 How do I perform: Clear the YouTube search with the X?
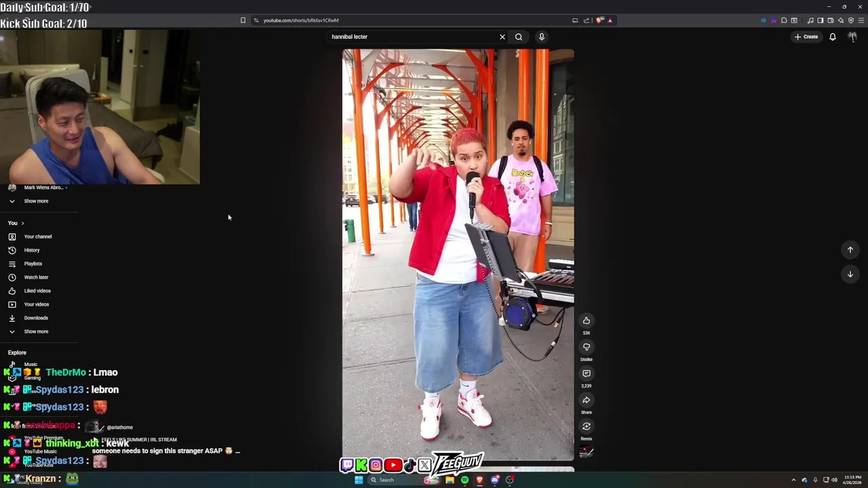[x=502, y=37]
